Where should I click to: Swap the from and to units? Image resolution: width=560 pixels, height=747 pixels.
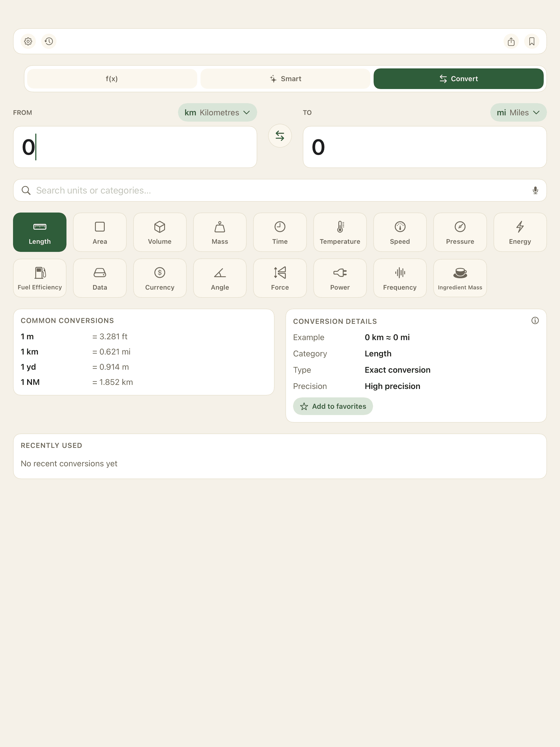[280, 136]
